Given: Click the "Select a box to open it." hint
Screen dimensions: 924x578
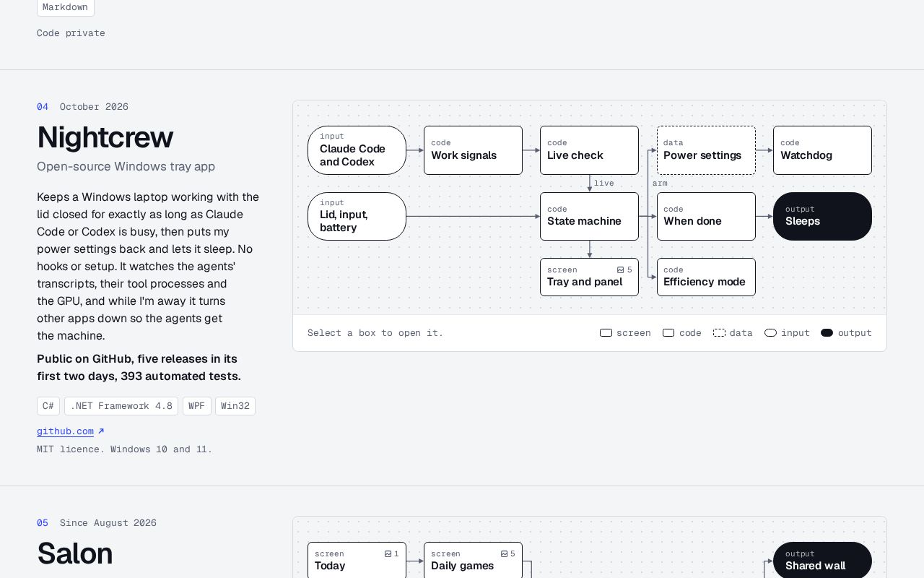Looking at the screenshot, I should pyautogui.click(x=375, y=333).
